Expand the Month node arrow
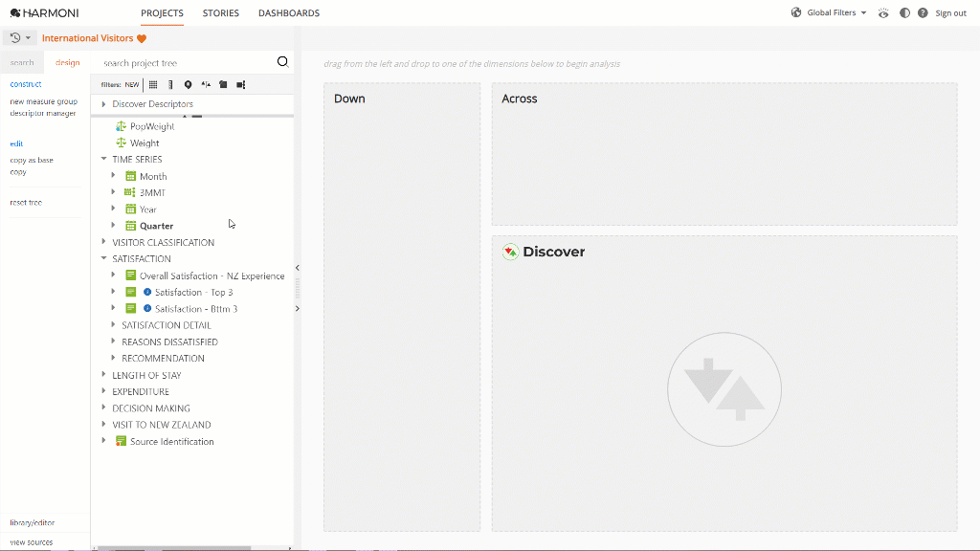The height and width of the screenshot is (551, 980). coord(113,176)
